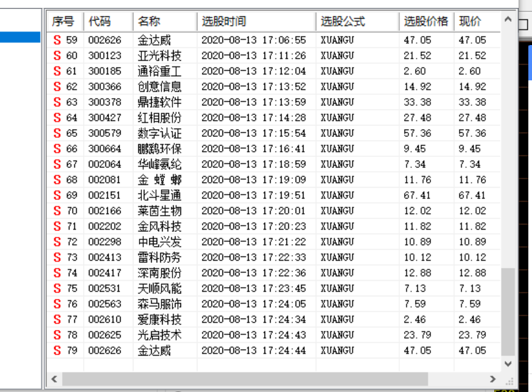Image resolution: width=532 pixels, height=392 pixels.
Task: Click the red S icon in row 72
Action: [x=57, y=242]
